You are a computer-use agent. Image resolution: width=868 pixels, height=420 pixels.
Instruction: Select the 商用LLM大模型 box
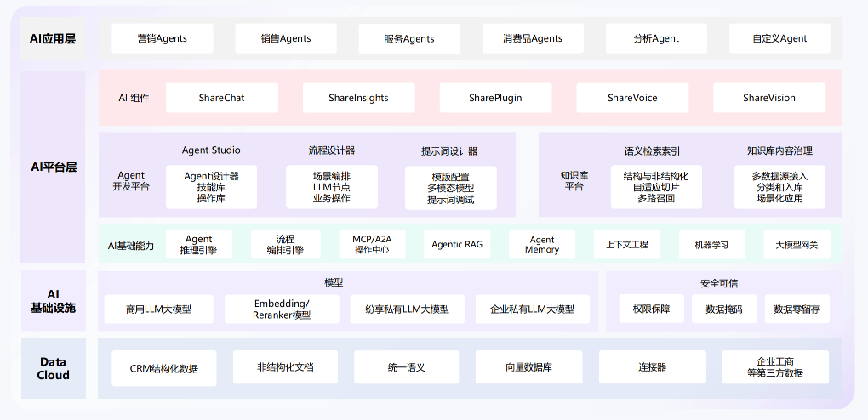tap(159, 309)
